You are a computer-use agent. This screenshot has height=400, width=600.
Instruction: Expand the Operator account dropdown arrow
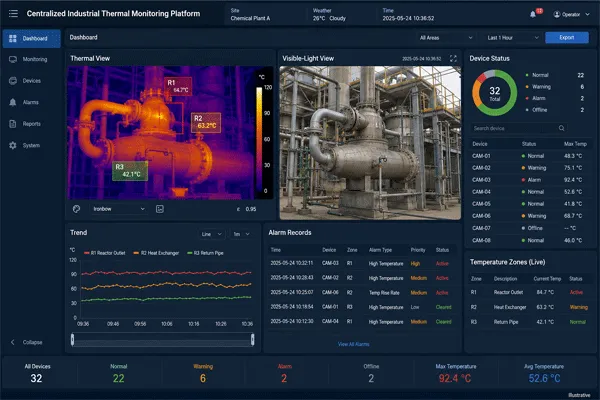[588, 15]
